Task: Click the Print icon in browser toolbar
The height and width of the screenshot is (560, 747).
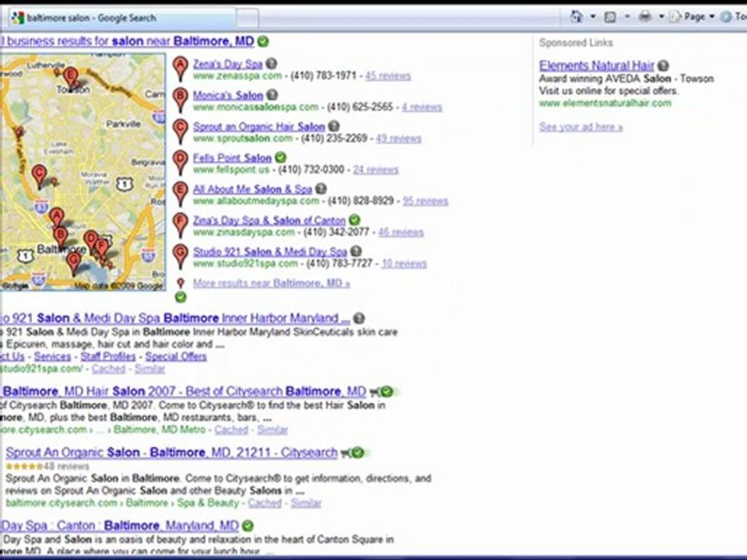Action: pyautogui.click(x=644, y=17)
